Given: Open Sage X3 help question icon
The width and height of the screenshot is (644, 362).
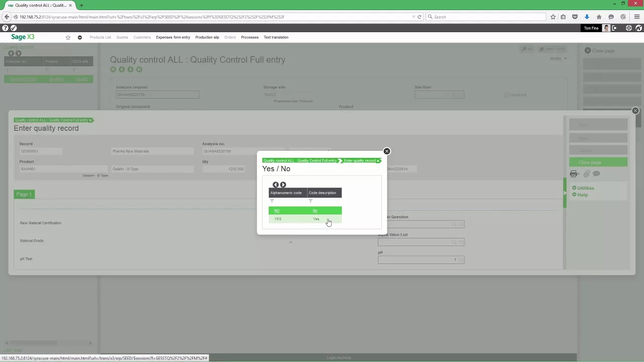Looking at the screenshot, I should point(5,28).
